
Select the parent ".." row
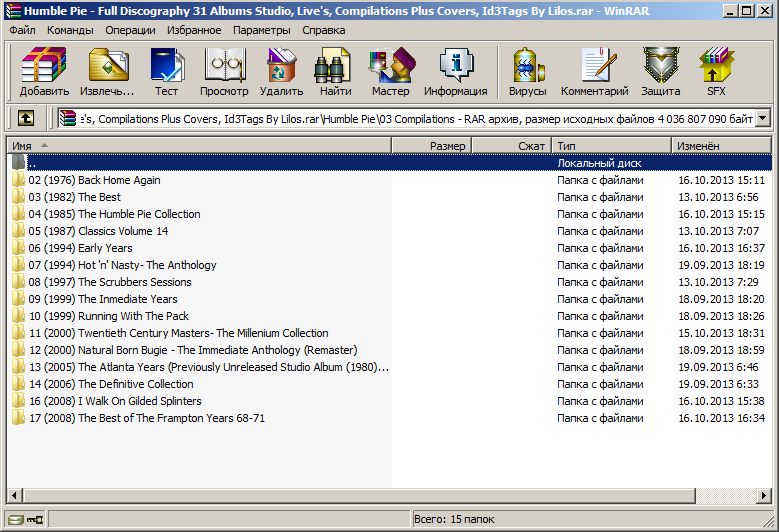click(x=390, y=162)
